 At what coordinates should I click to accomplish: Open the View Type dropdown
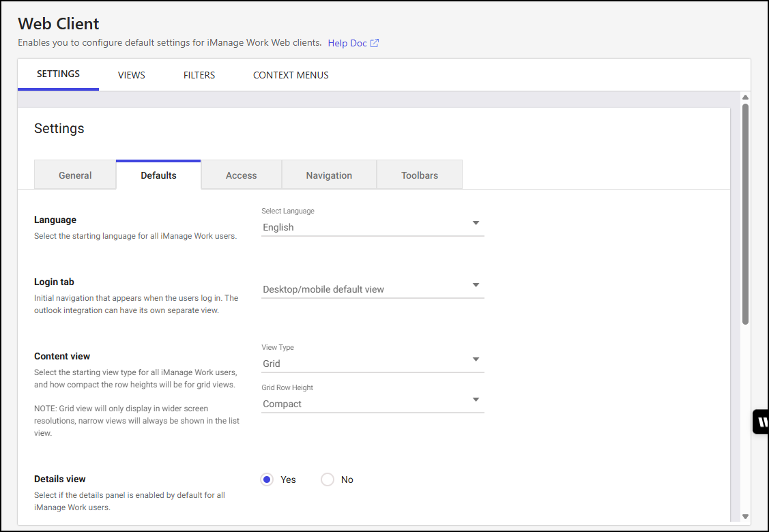pyautogui.click(x=373, y=364)
